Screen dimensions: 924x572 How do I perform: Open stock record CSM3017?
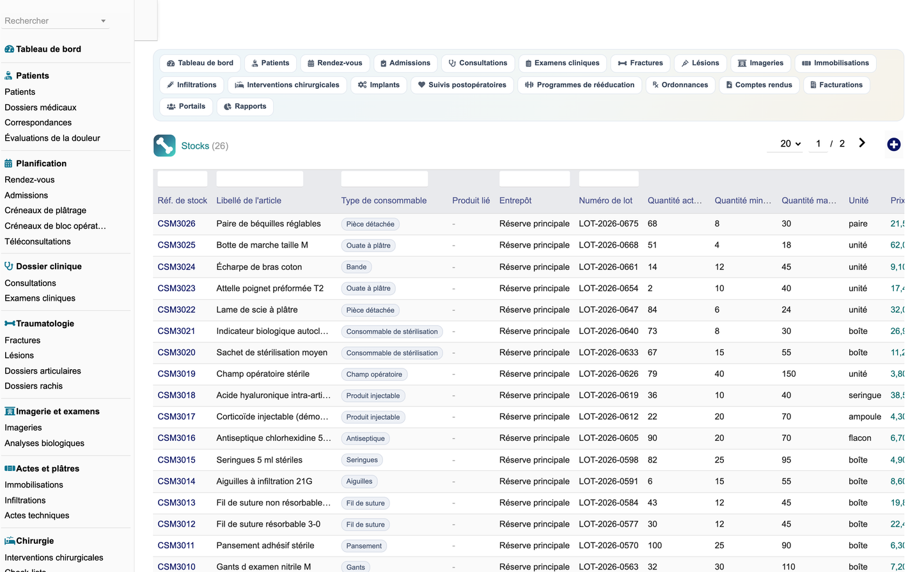[176, 417]
